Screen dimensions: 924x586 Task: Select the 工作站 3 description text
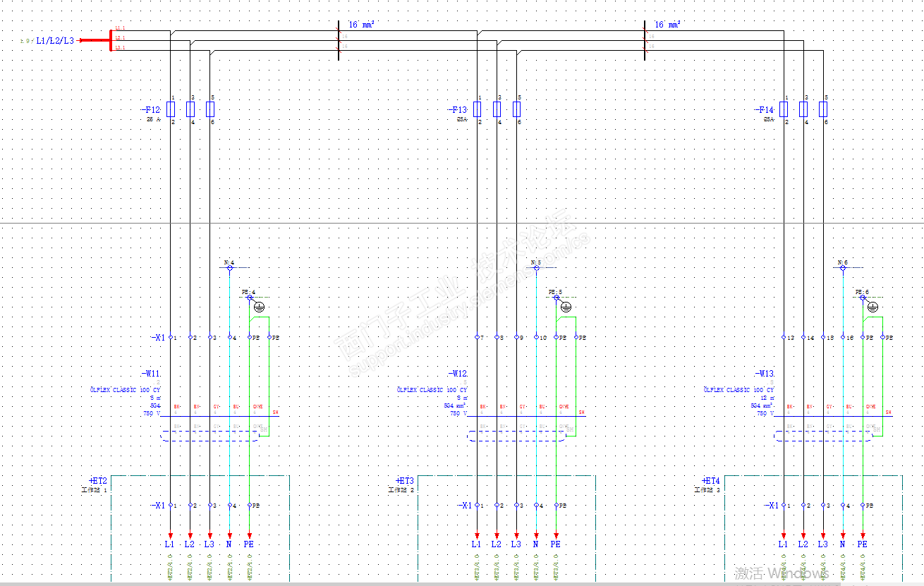(x=707, y=490)
